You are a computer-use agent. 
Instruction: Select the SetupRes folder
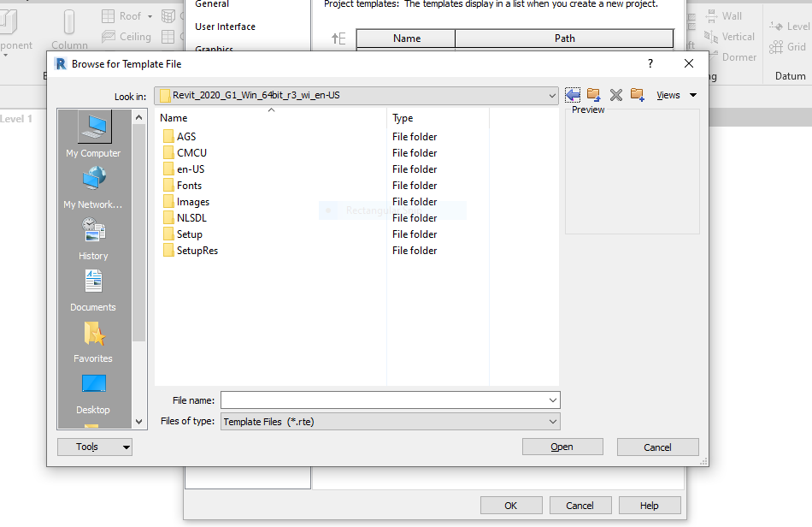191,251
